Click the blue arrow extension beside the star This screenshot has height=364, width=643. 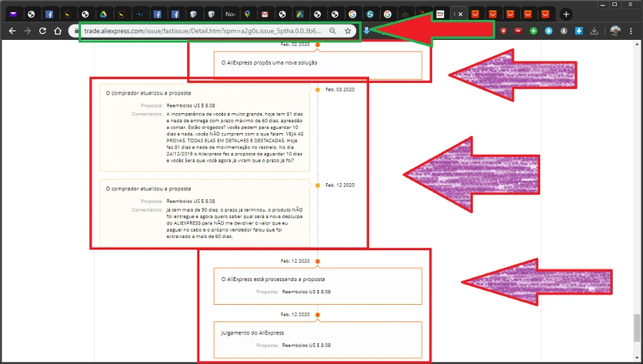[367, 31]
